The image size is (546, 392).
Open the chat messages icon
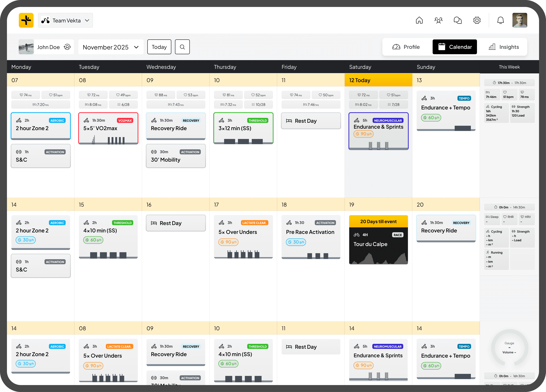457,20
